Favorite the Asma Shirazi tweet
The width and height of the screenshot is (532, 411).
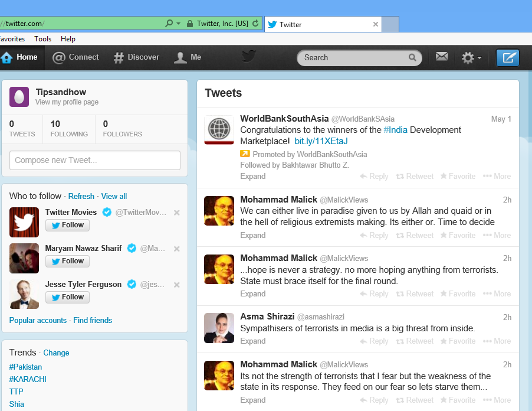458,341
